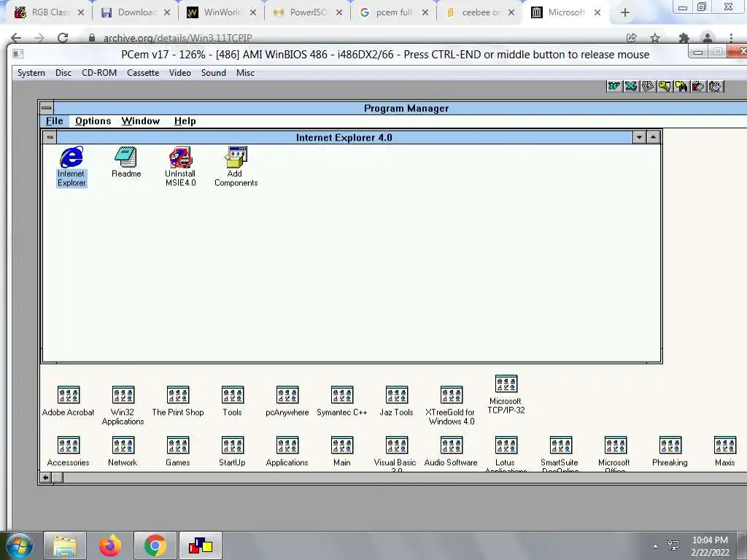747x560 pixels.
Task: Launch PowerPoint from the Office toolbar
Action: click(x=648, y=86)
